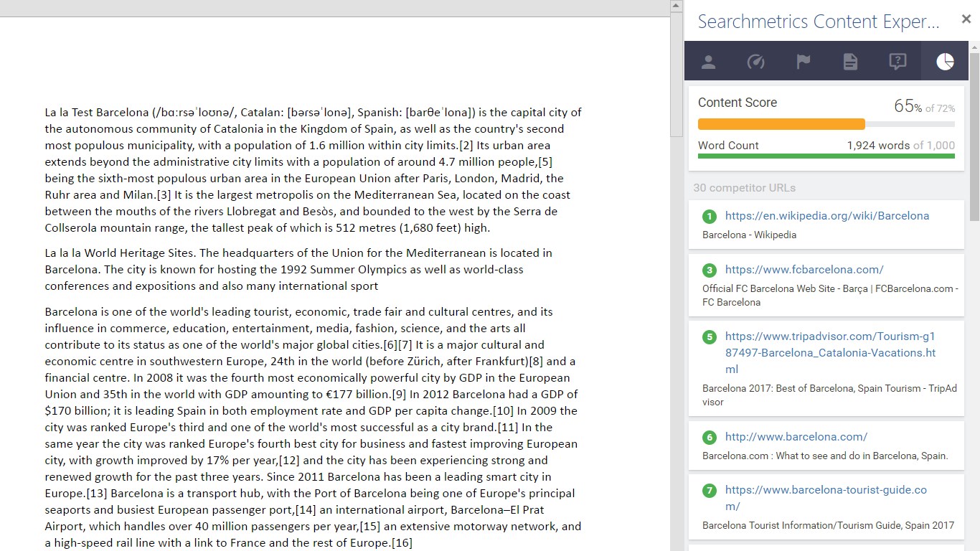The height and width of the screenshot is (551, 980).
Task: Click the green Word Count bar
Action: coord(826,156)
